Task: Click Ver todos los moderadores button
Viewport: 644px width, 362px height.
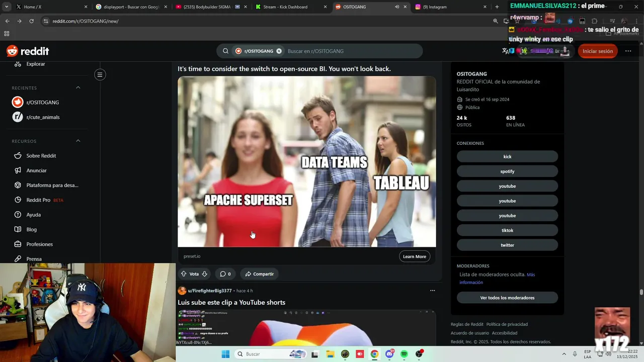Action: pos(507,298)
